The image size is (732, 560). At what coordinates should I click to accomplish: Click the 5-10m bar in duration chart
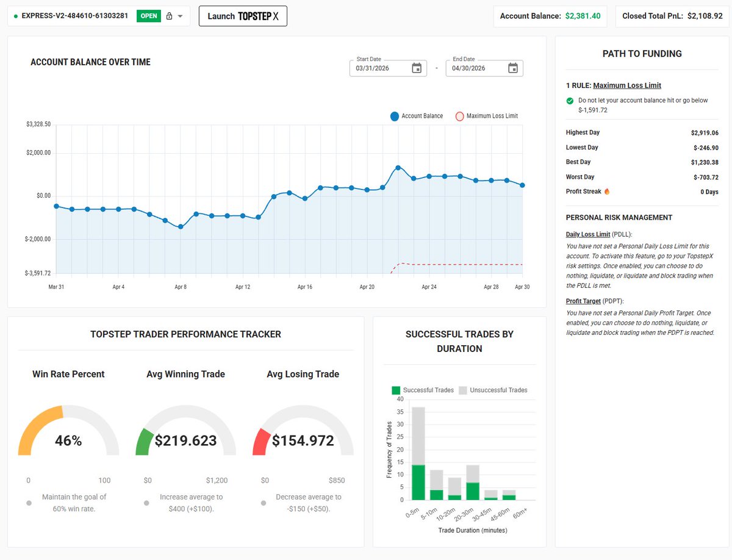point(437,485)
